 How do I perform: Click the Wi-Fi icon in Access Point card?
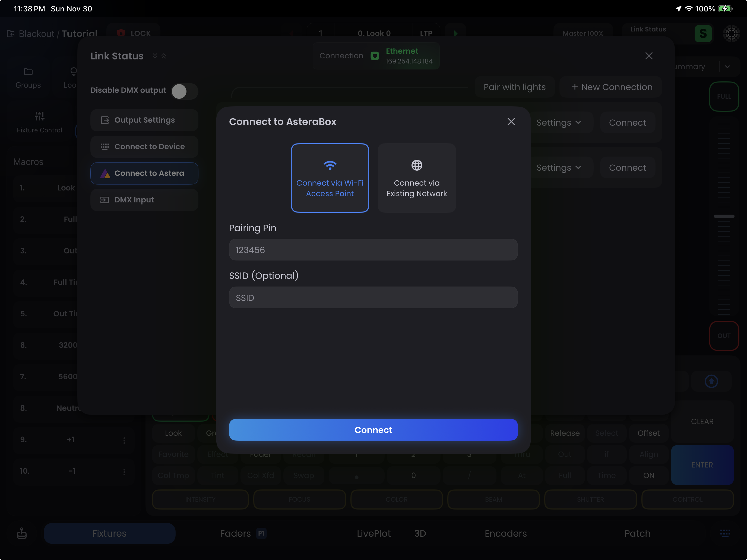[x=330, y=165]
